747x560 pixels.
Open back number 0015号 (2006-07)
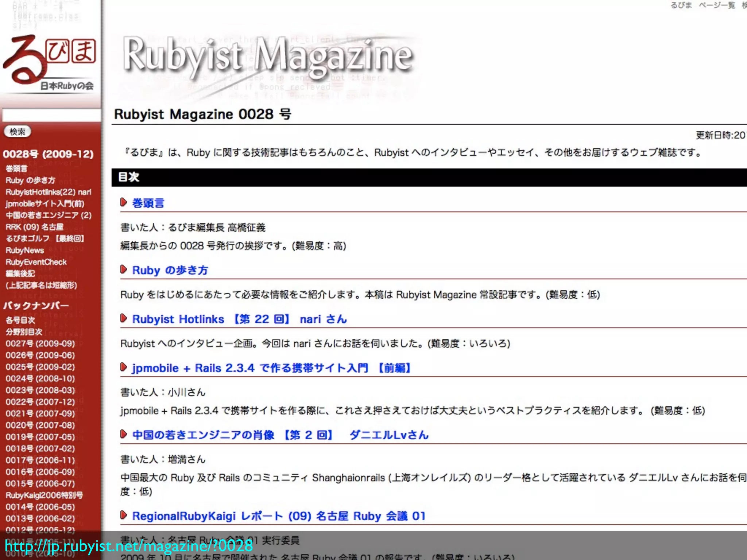pos(40,483)
